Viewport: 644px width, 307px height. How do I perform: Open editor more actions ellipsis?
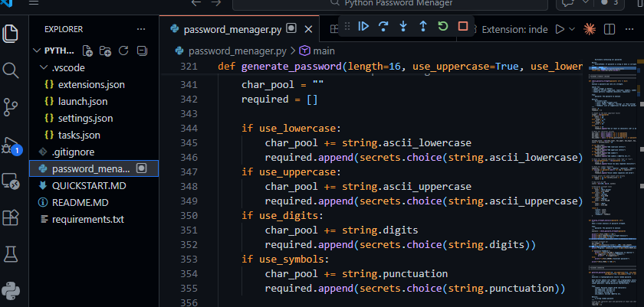[629, 29]
